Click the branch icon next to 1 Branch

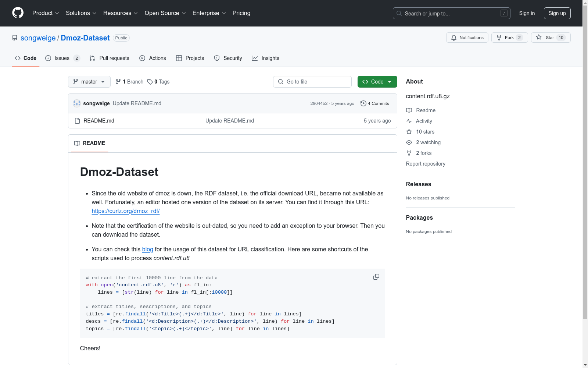[x=118, y=82]
